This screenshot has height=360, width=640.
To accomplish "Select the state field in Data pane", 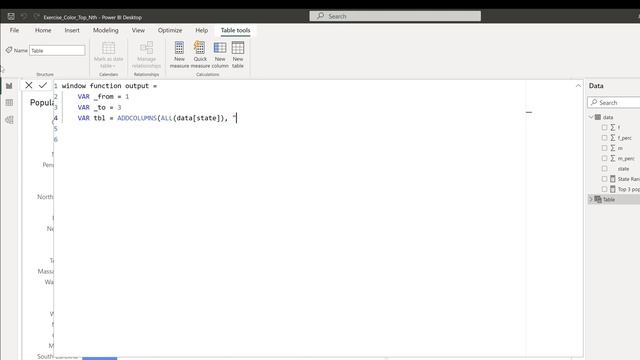I will coord(623,169).
